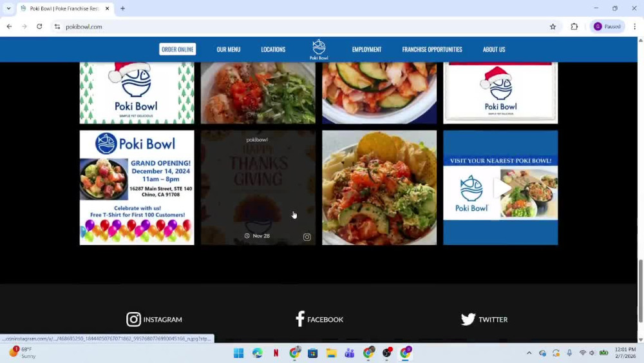Launch Microsoft Edge from taskbar
This screenshot has width=644, height=363.
tap(258, 353)
